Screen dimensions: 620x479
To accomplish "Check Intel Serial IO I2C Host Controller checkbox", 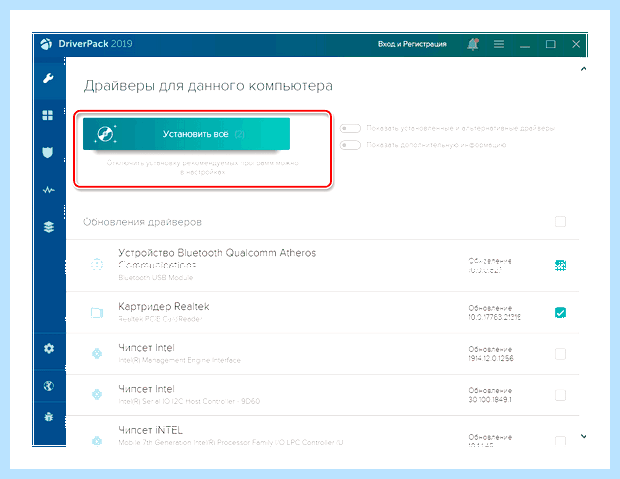I will click(560, 395).
